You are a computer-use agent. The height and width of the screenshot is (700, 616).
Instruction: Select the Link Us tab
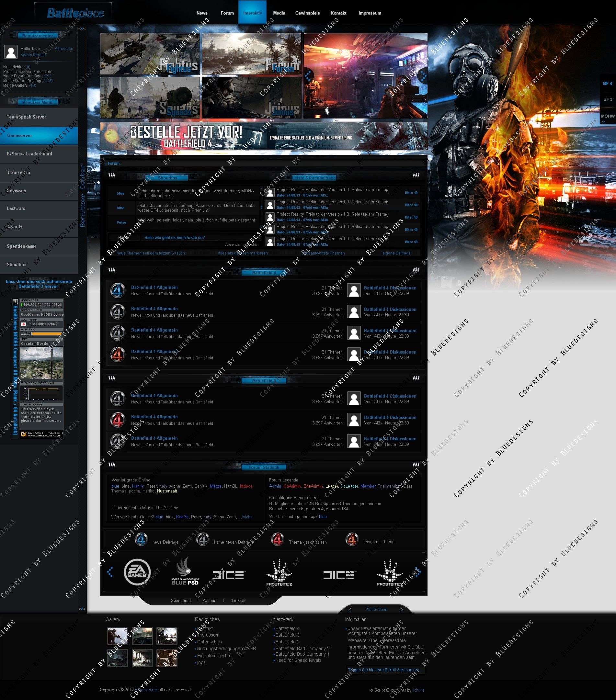(238, 600)
